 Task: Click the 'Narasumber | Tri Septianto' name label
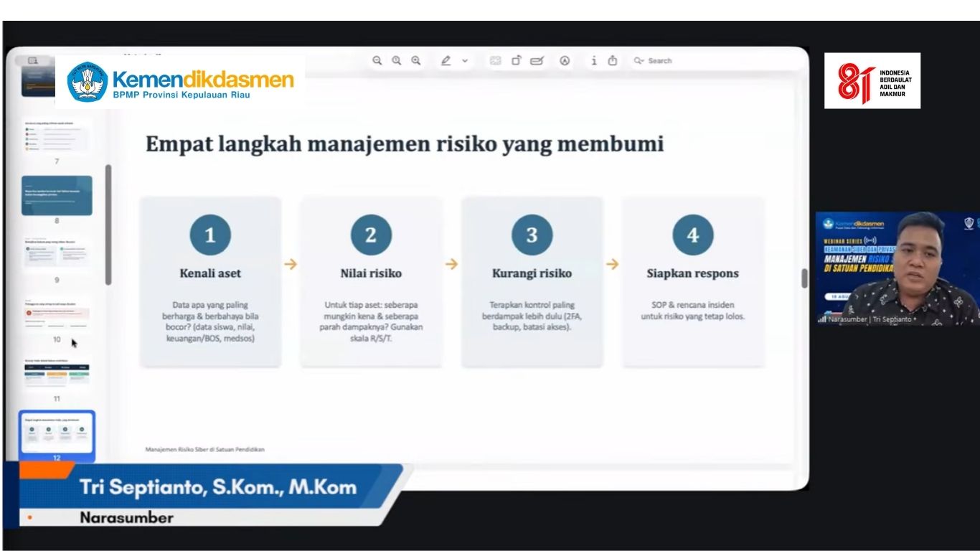pos(870,319)
